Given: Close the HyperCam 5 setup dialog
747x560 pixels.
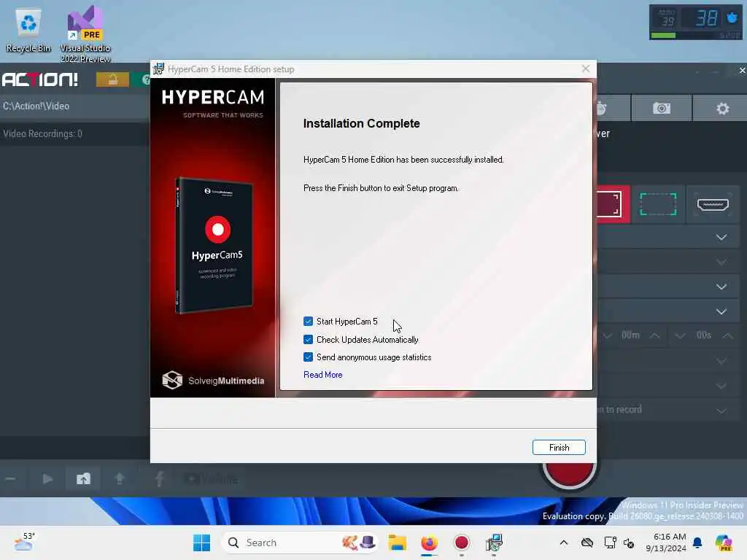Looking at the screenshot, I should (x=586, y=69).
